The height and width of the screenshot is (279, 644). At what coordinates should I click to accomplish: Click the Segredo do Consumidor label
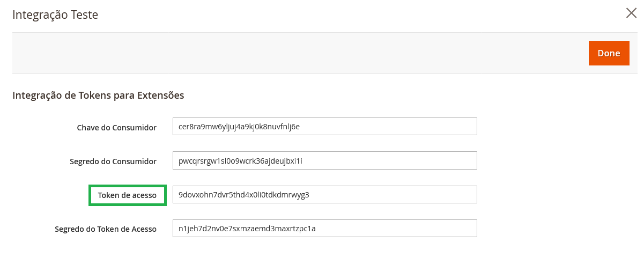(x=113, y=161)
